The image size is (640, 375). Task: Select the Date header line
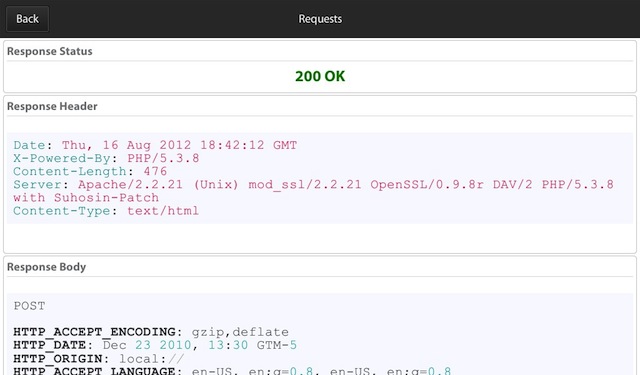pyautogui.click(x=155, y=145)
